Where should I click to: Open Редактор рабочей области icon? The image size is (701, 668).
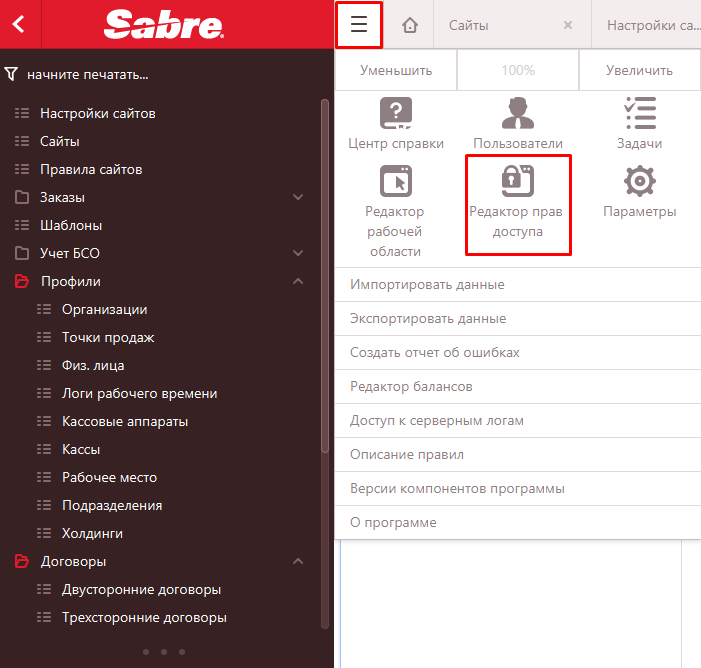coord(396,182)
